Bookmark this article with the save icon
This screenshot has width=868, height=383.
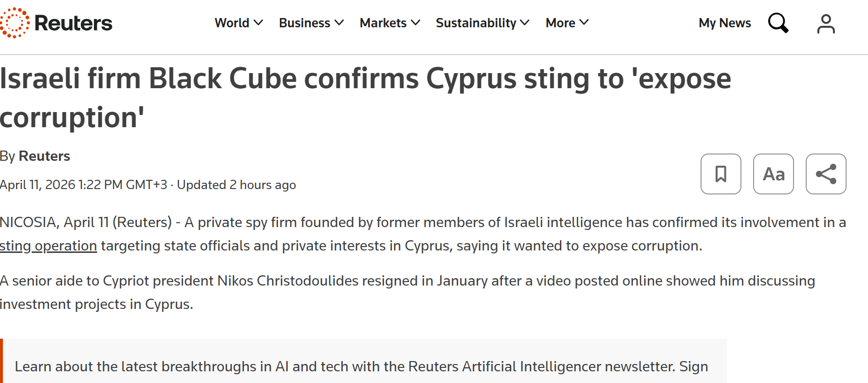(720, 174)
